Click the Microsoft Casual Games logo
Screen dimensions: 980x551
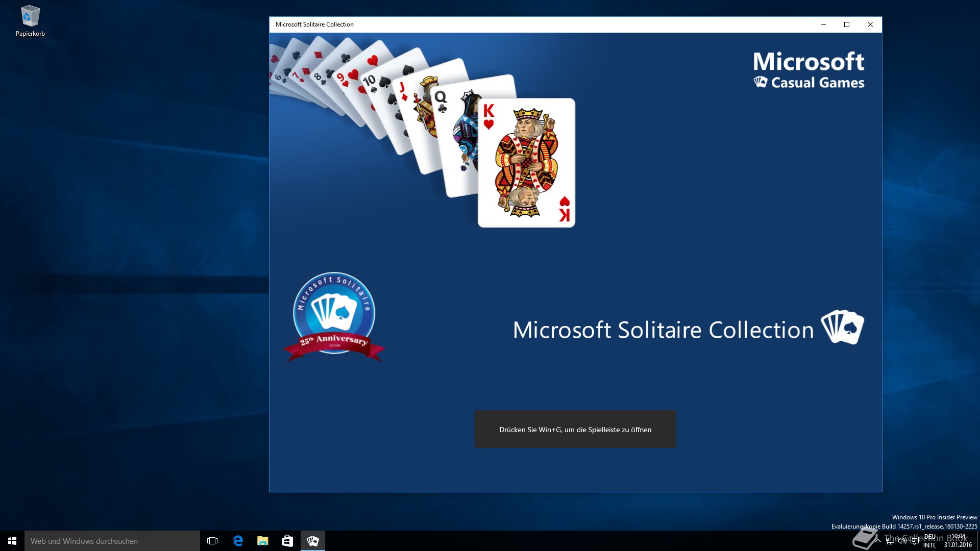coord(808,70)
